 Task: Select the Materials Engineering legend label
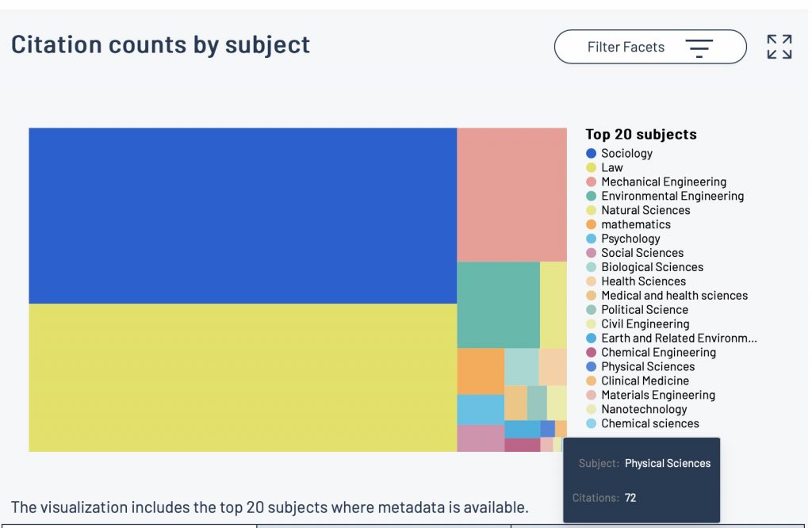pos(657,396)
